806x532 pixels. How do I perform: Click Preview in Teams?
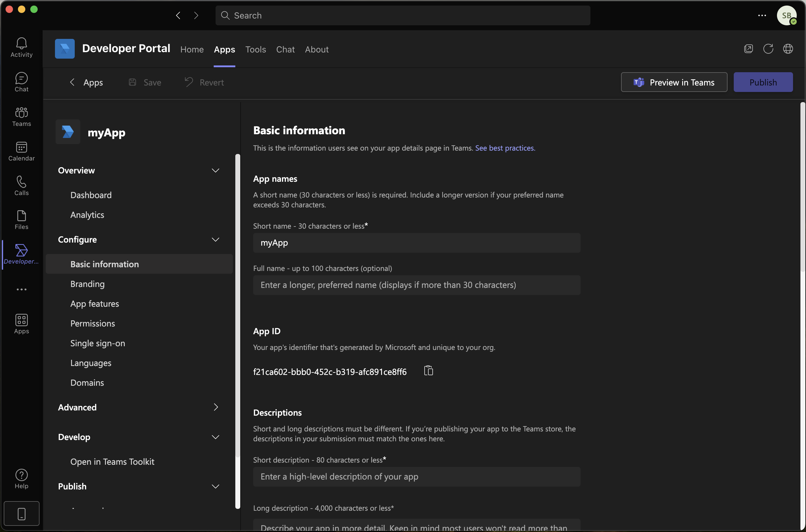[x=674, y=82]
